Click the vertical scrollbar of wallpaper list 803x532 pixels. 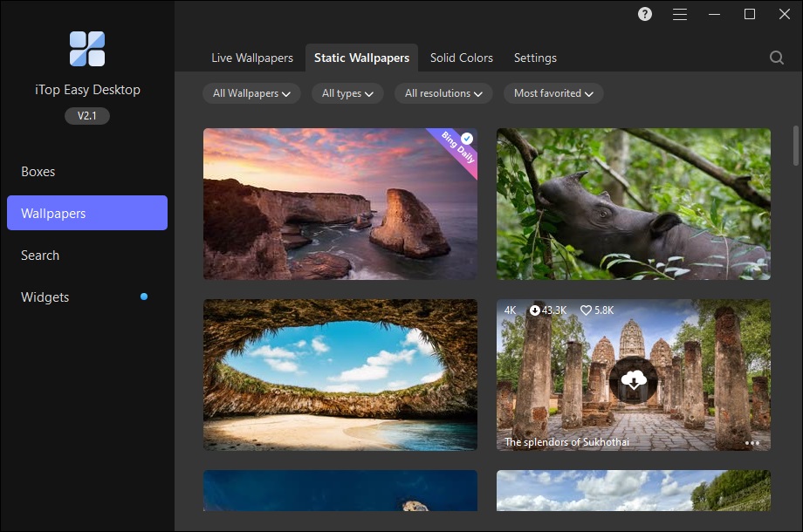click(x=795, y=146)
